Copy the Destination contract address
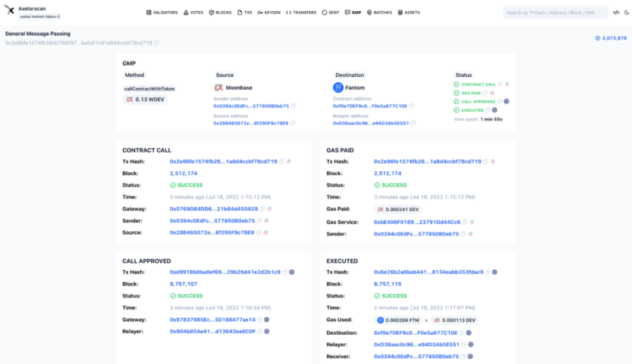Image resolution: width=632 pixels, height=364 pixels. [413, 106]
